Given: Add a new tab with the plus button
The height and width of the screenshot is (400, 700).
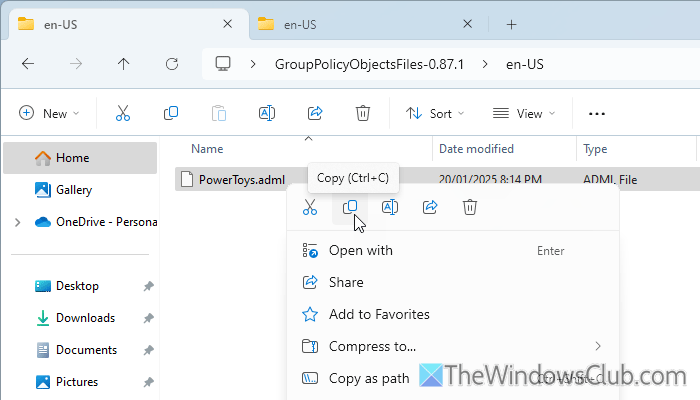Looking at the screenshot, I should (511, 24).
